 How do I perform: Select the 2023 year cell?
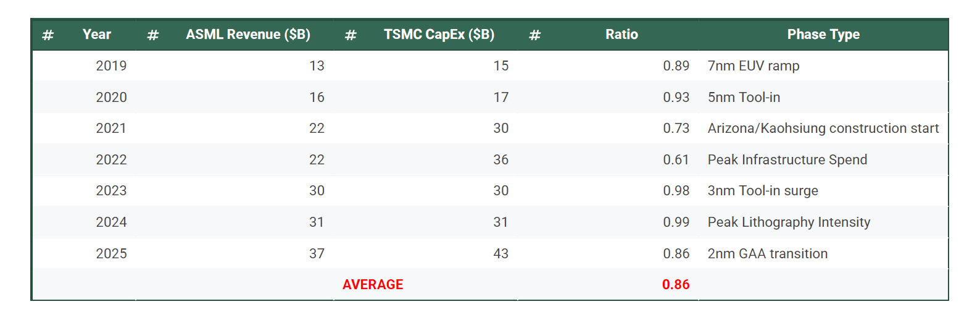(111, 191)
